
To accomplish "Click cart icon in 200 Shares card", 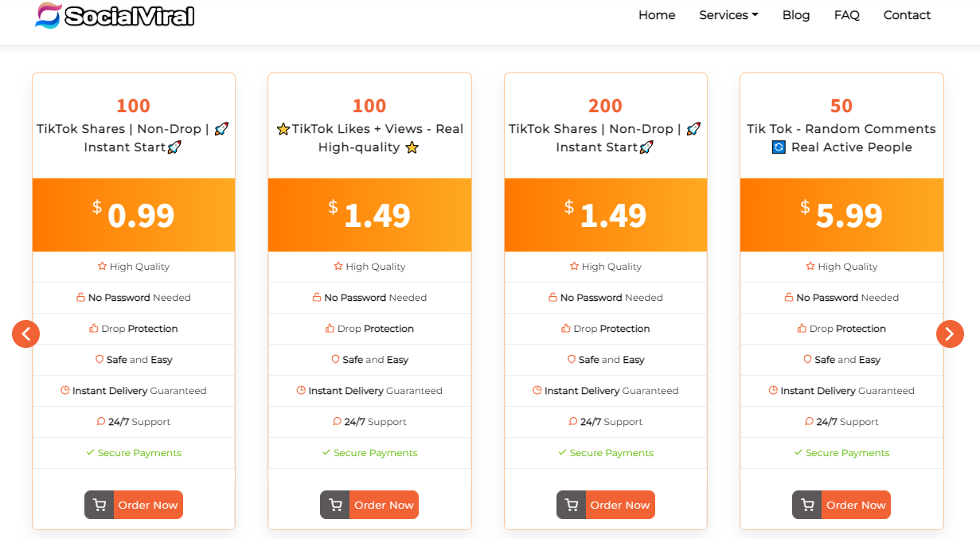I will (572, 505).
